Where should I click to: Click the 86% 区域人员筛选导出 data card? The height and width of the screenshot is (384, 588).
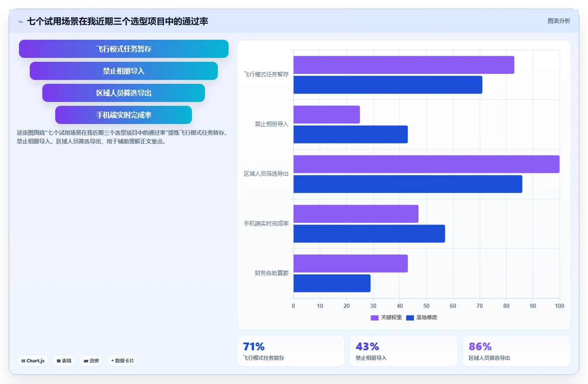coord(517,351)
